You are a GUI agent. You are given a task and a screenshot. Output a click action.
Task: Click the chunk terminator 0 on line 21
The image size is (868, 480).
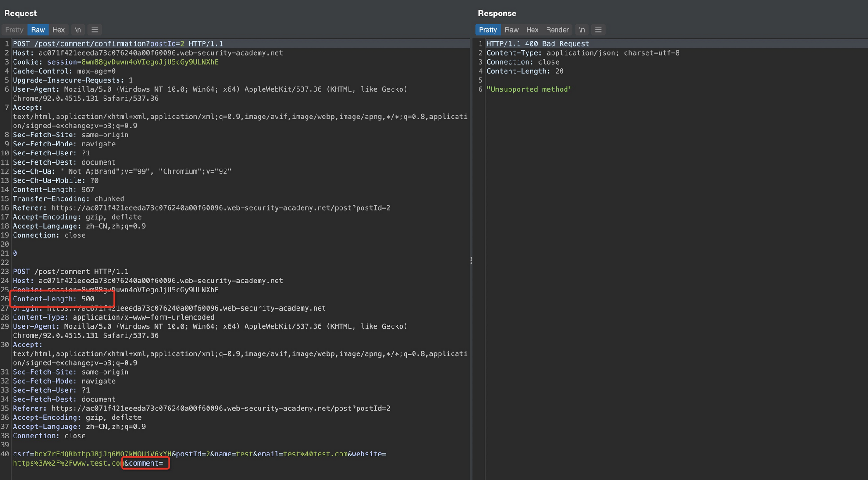(15, 254)
